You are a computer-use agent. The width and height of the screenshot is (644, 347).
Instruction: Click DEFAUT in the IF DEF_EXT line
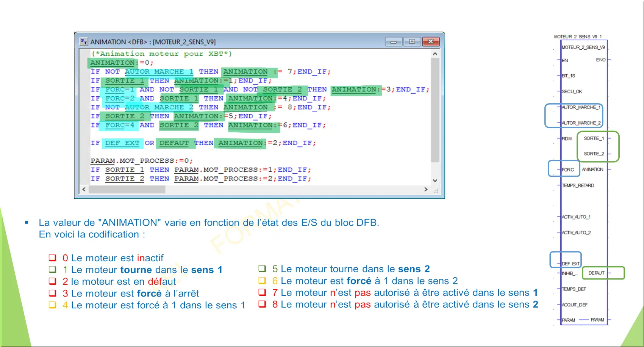tap(174, 143)
